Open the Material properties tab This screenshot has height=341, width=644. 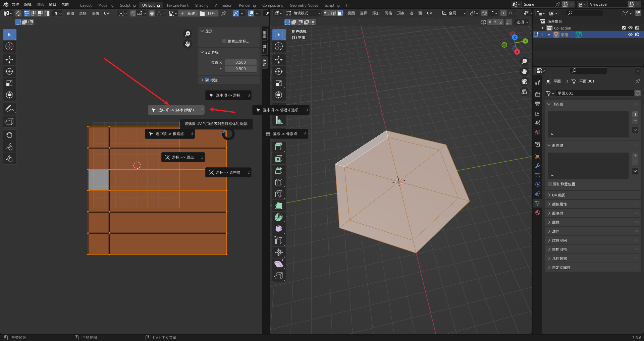pos(538,213)
